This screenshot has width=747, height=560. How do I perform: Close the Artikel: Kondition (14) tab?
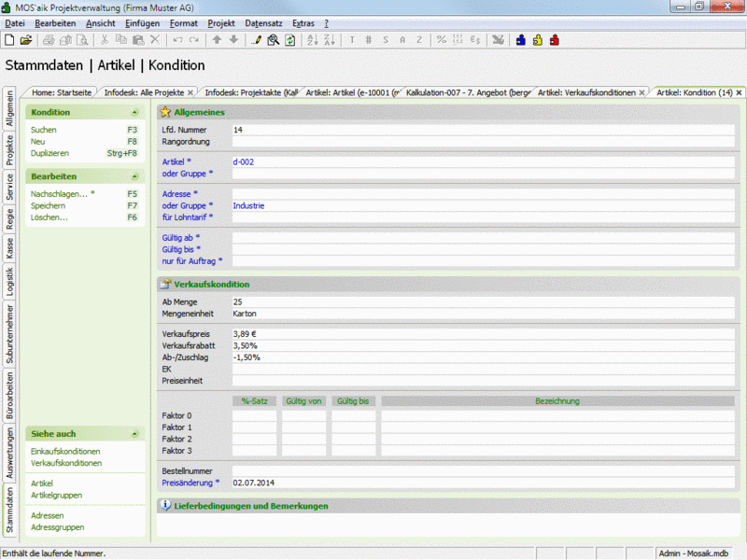point(739,92)
